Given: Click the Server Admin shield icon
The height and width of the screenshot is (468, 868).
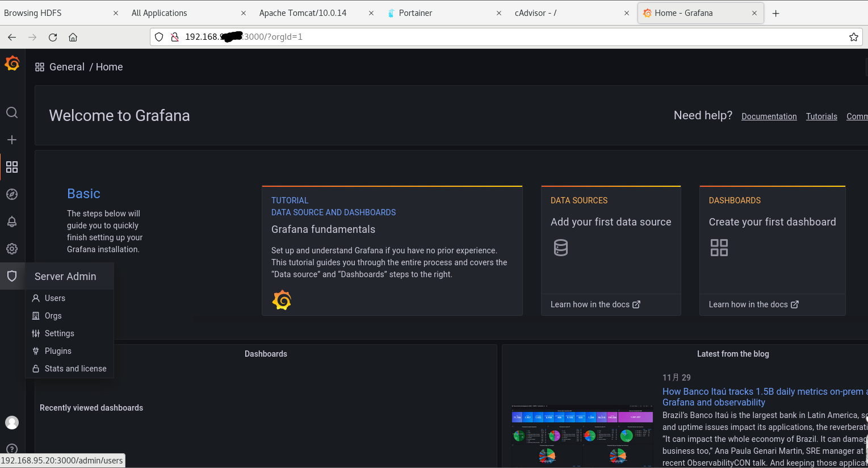Looking at the screenshot, I should pos(12,276).
